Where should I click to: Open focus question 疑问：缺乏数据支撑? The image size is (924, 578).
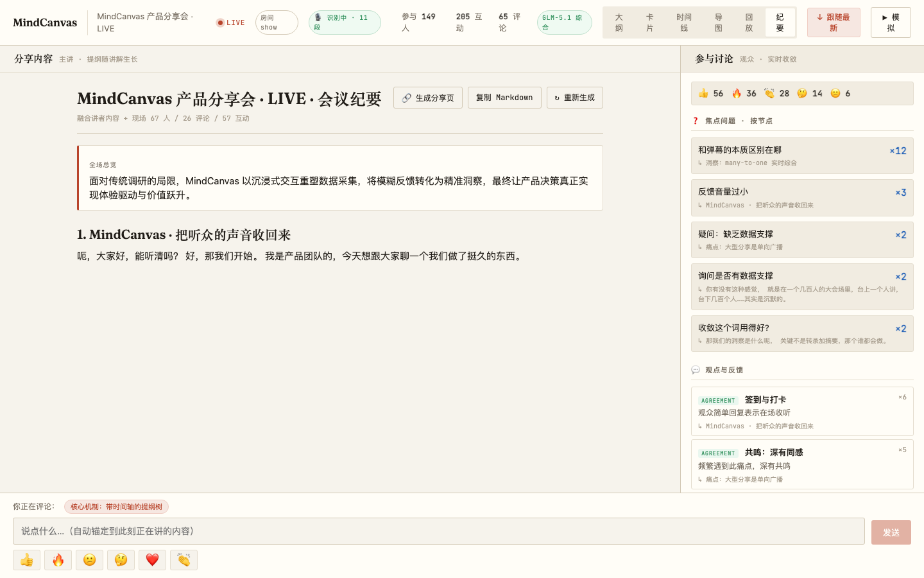[x=802, y=240]
